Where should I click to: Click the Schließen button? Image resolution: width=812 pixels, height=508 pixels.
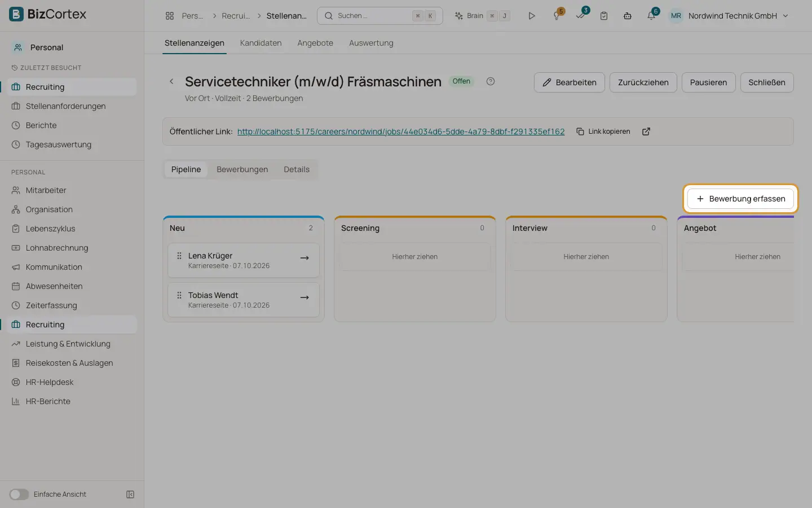(x=767, y=82)
